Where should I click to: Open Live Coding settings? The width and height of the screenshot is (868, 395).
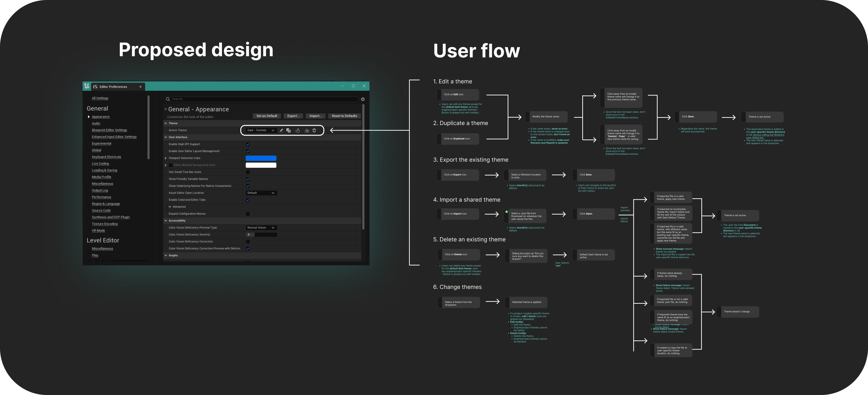tap(100, 164)
